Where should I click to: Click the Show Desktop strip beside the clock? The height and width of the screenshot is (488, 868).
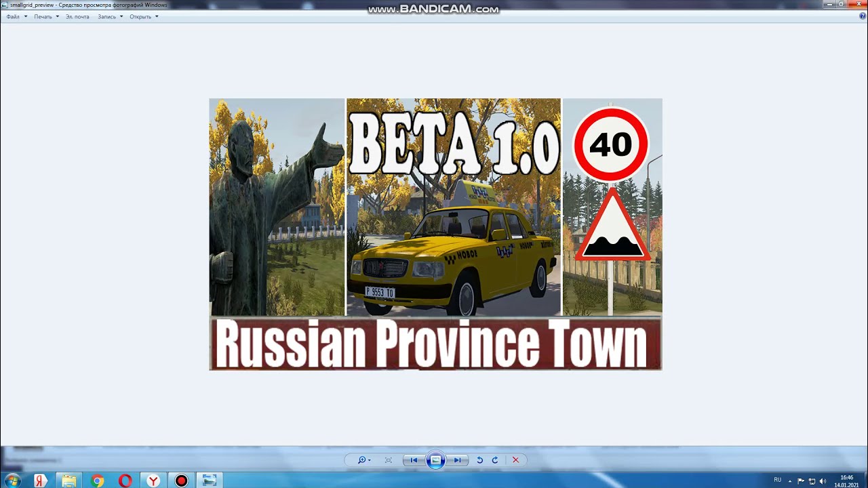coord(865,481)
